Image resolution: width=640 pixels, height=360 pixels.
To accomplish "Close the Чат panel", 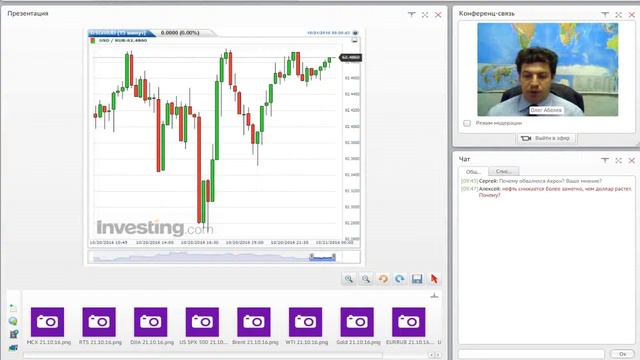I will 631,161.
